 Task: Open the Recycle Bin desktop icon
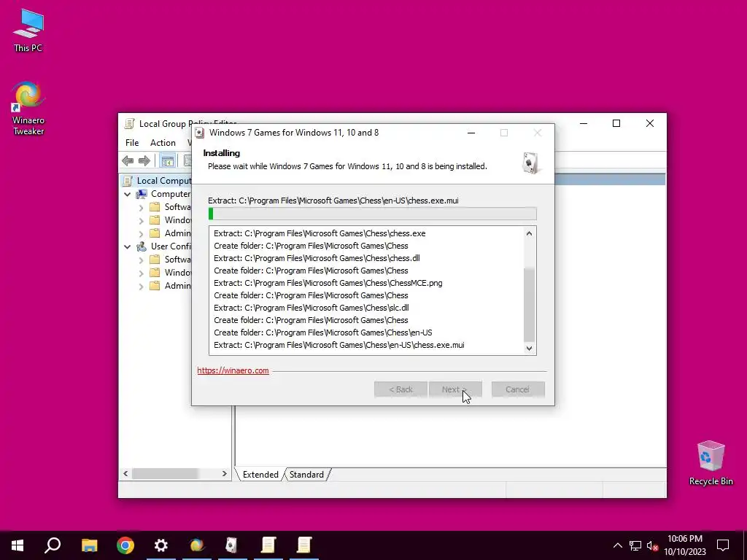tap(711, 463)
